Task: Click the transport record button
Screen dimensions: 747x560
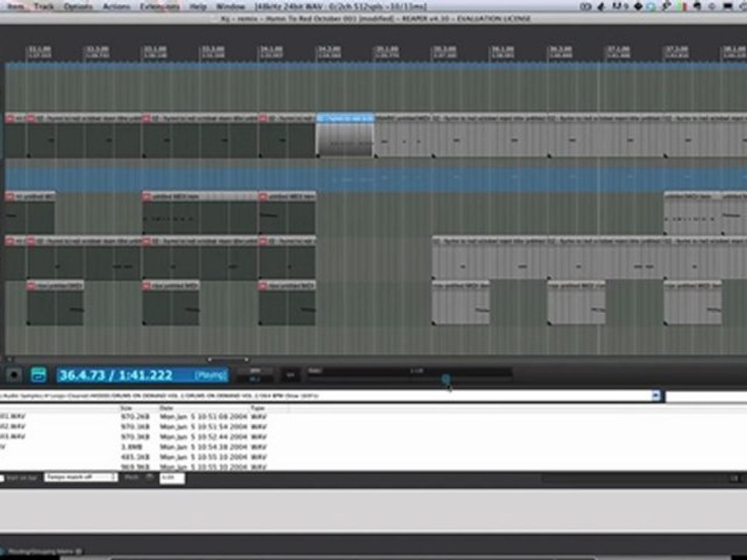Action: click(14, 375)
